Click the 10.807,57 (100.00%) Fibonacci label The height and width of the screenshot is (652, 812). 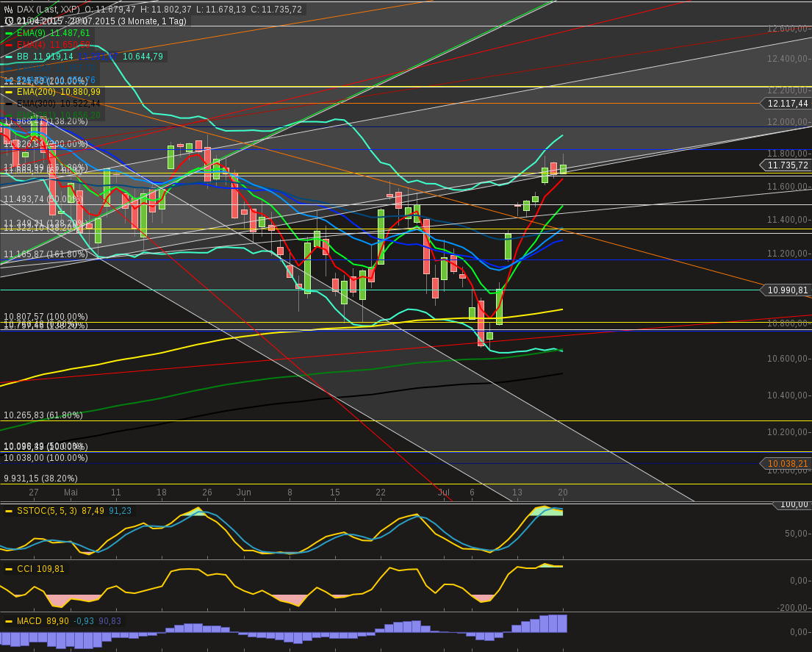pos(46,317)
